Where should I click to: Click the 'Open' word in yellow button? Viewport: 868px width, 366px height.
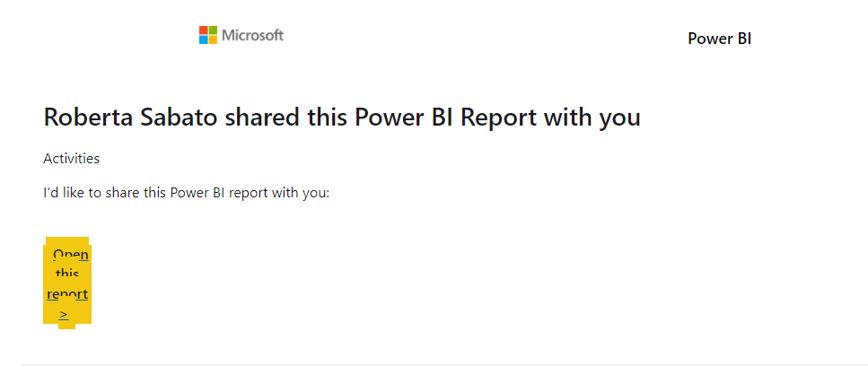[71, 255]
